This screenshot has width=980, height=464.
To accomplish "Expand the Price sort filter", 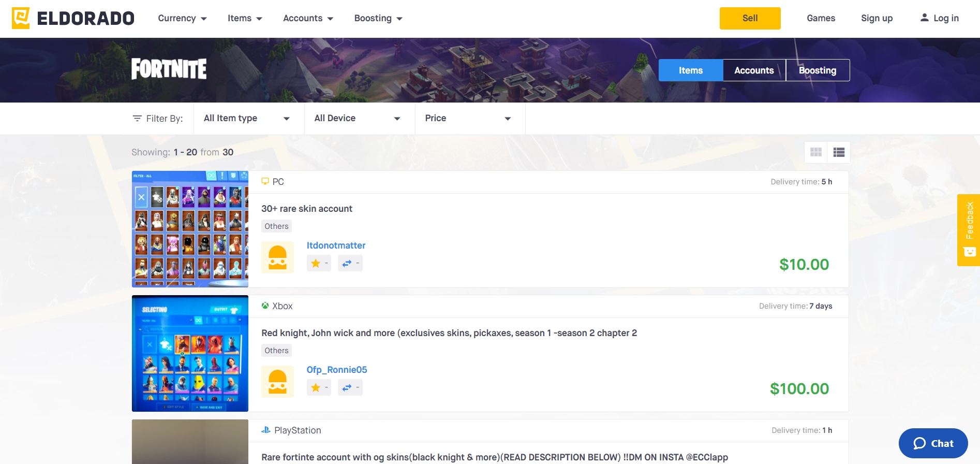I will tap(470, 119).
